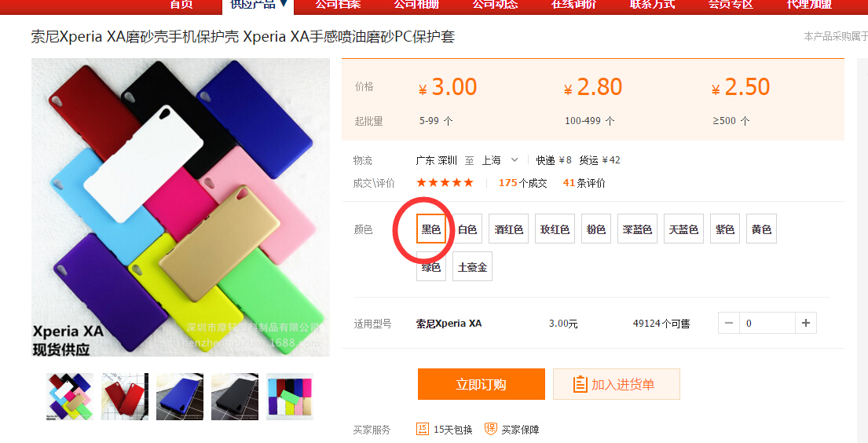Click the ¥2.50 price tier
The width and height of the screenshot is (868, 443).
pos(741,87)
